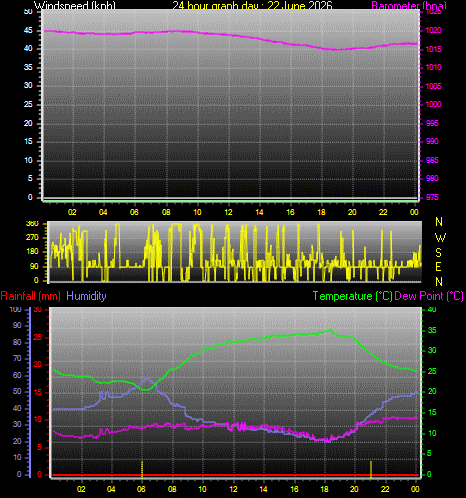Click the 180 value on wind direction axis

pyautogui.click(x=32, y=252)
